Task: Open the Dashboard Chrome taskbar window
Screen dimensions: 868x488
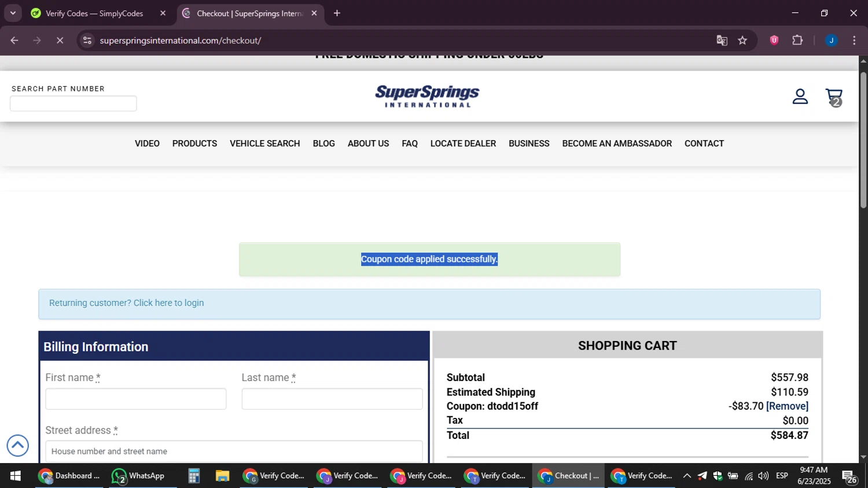Action: click(69, 476)
